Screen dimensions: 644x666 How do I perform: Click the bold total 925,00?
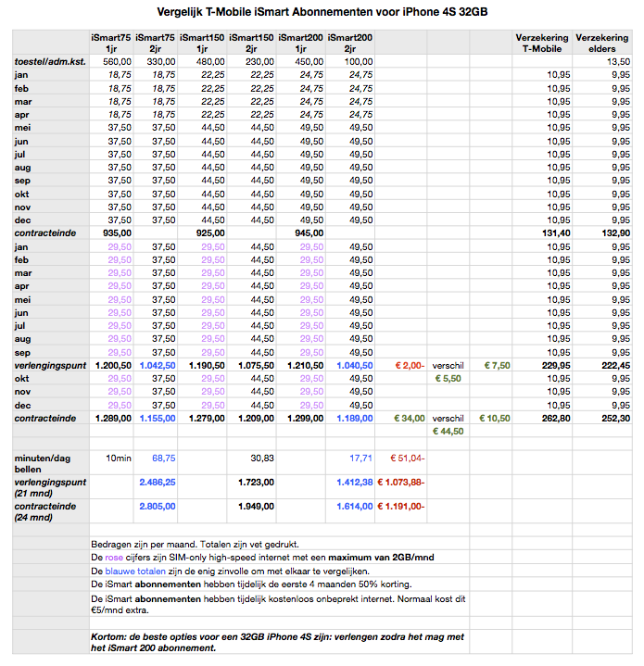tap(210, 233)
